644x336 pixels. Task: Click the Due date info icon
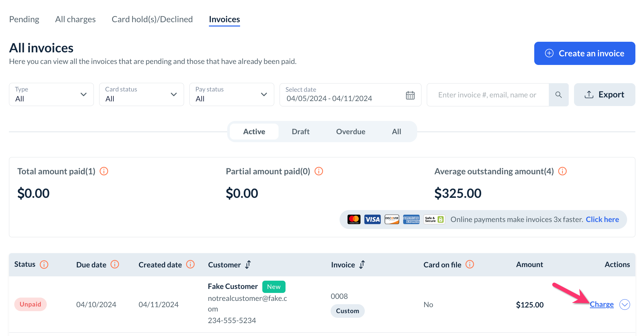tap(115, 264)
